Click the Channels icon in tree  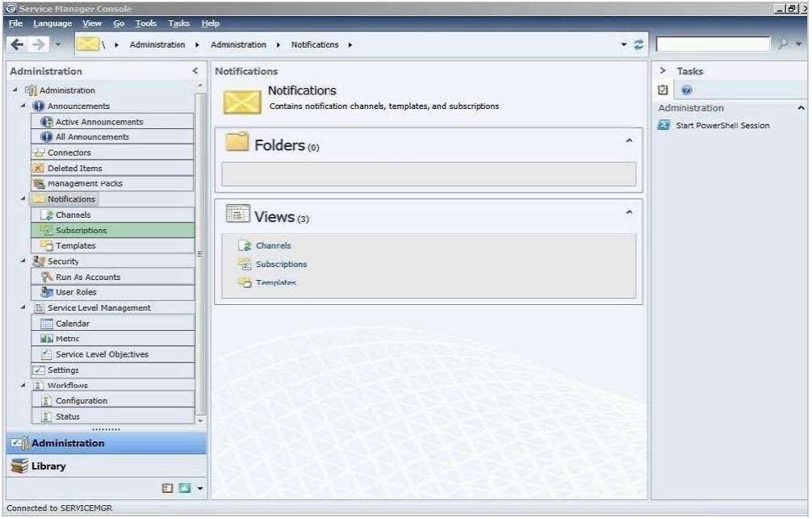47,215
